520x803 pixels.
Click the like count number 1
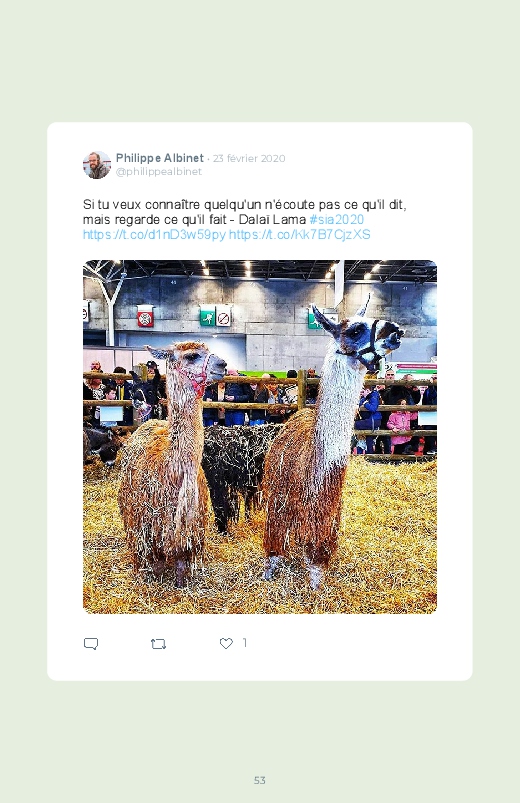[x=245, y=643]
